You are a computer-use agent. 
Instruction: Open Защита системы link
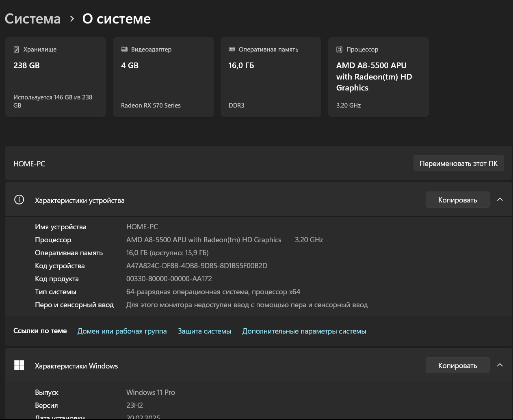click(x=204, y=331)
